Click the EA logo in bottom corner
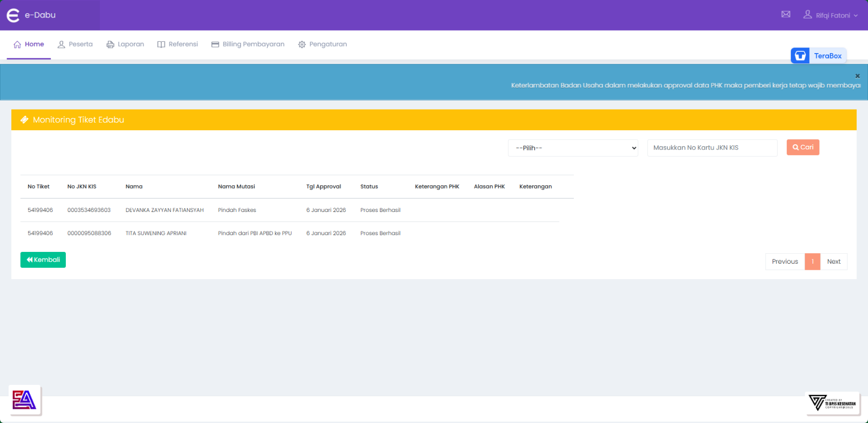The image size is (868, 423). [24, 400]
